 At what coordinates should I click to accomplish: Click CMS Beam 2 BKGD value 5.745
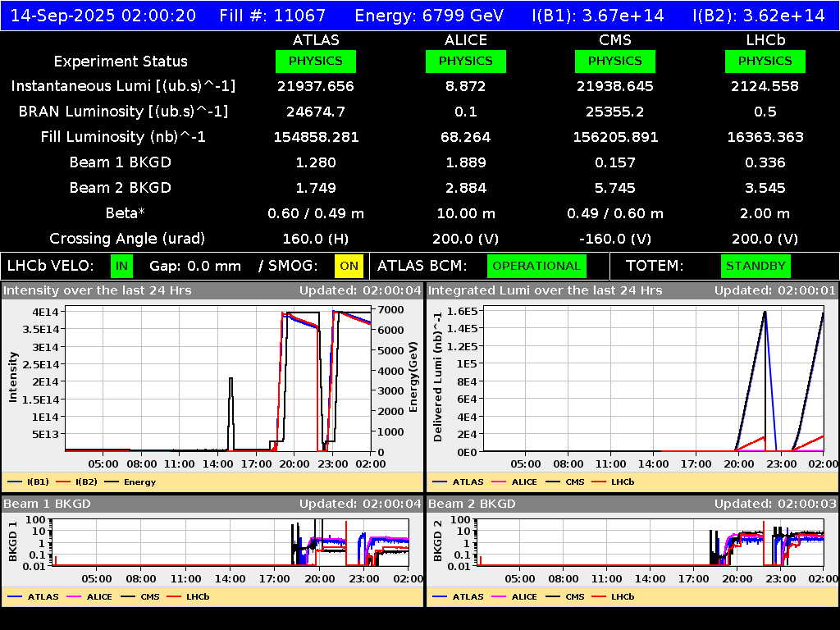pyautogui.click(x=615, y=188)
